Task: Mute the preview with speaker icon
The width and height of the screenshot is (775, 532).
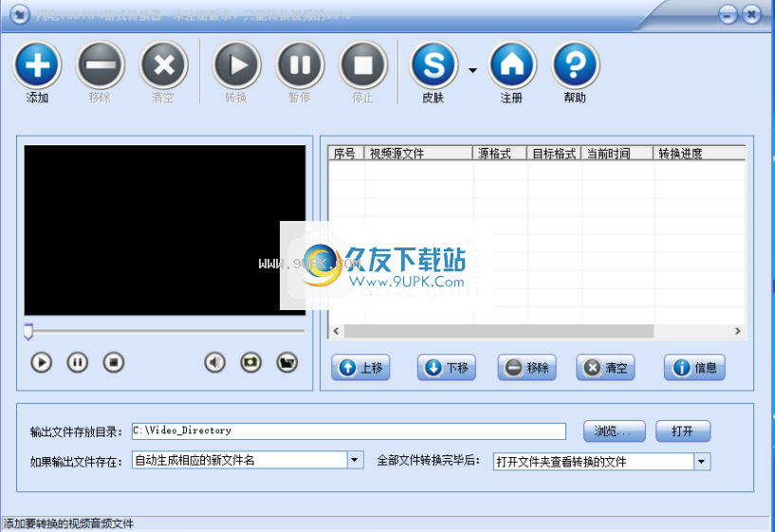Action: point(215,362)
